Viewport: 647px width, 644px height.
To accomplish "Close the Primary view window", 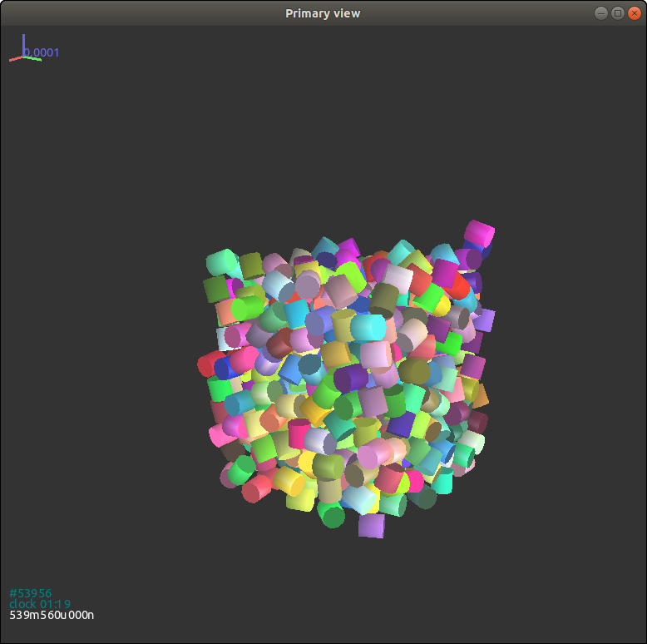I will [634, 12].
